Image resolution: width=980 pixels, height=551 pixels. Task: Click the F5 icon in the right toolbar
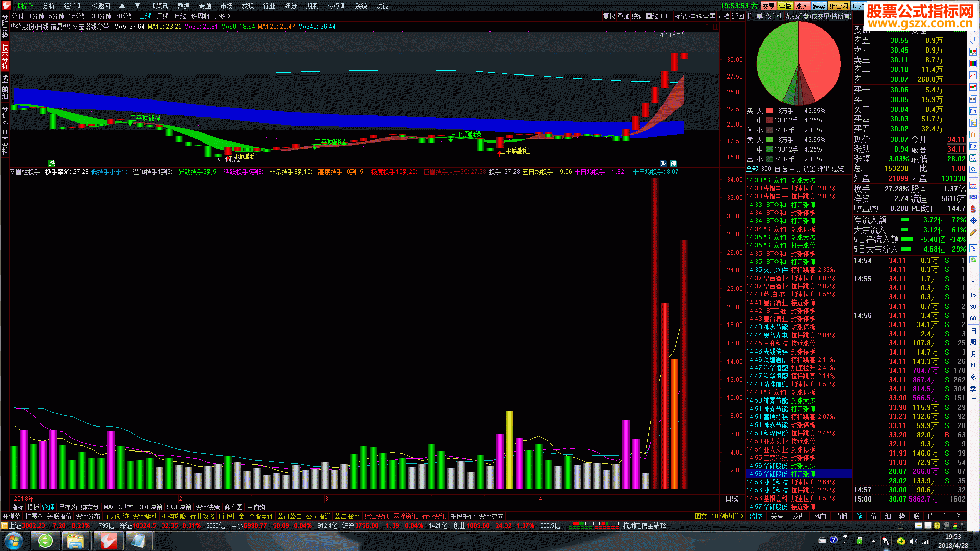coord(973,248)
